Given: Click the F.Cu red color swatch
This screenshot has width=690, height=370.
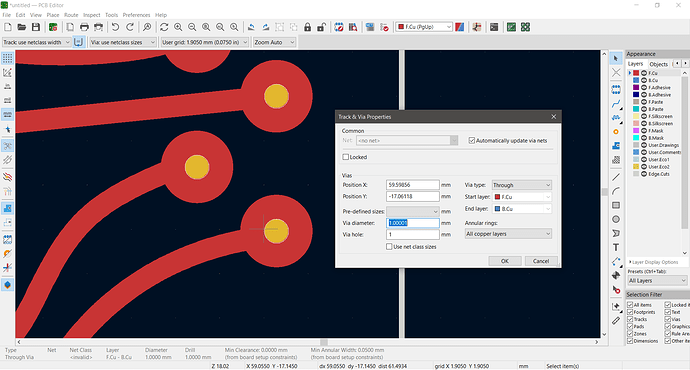Looking at the screenshot, I should click(x=636, y=73).
